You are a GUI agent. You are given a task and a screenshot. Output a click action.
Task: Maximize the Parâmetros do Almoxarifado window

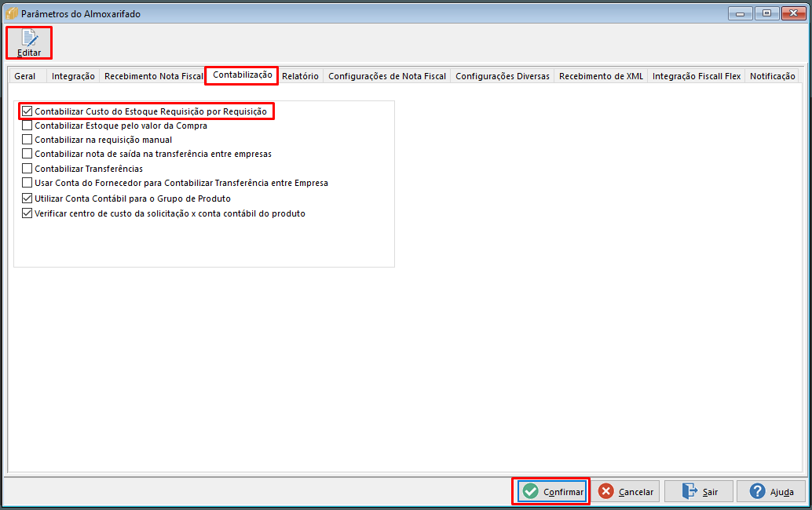point(767,13)
